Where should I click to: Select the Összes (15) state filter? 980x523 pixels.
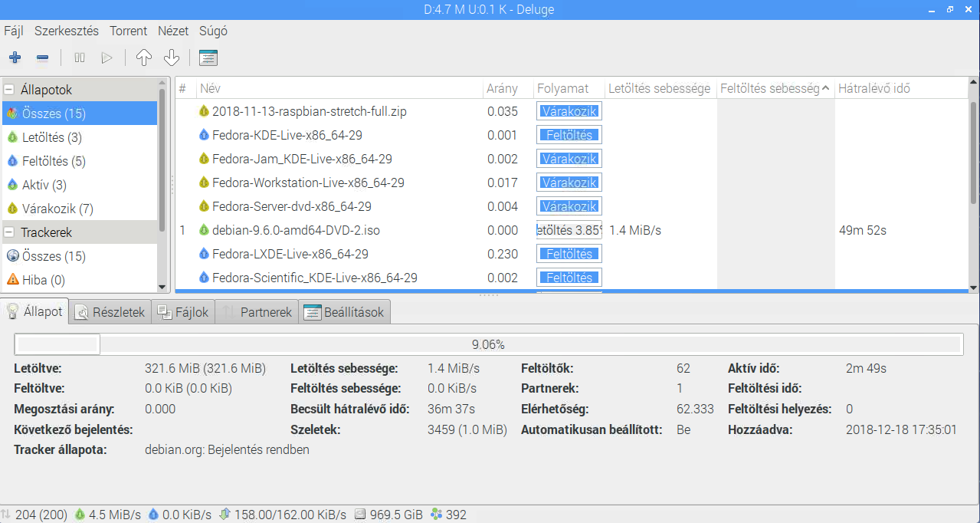(x=80, y=113)
